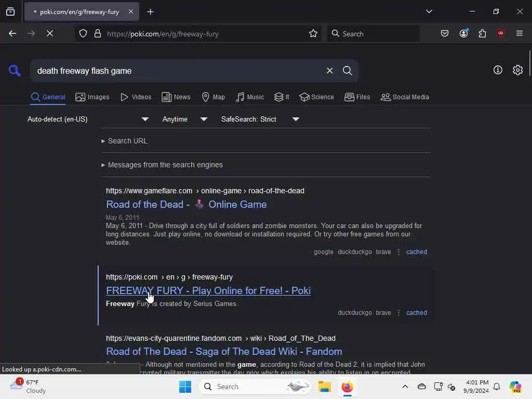Click the SearXNG magnifier logo

tap(15, 71)
